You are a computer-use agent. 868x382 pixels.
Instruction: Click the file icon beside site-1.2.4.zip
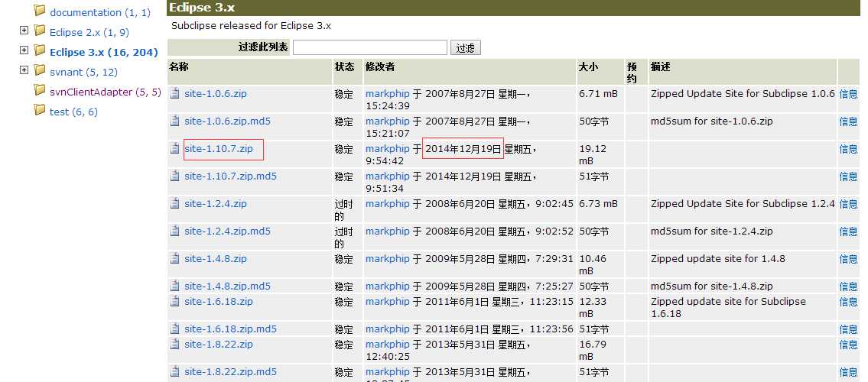pyautogui.click(x=175, y=204)
